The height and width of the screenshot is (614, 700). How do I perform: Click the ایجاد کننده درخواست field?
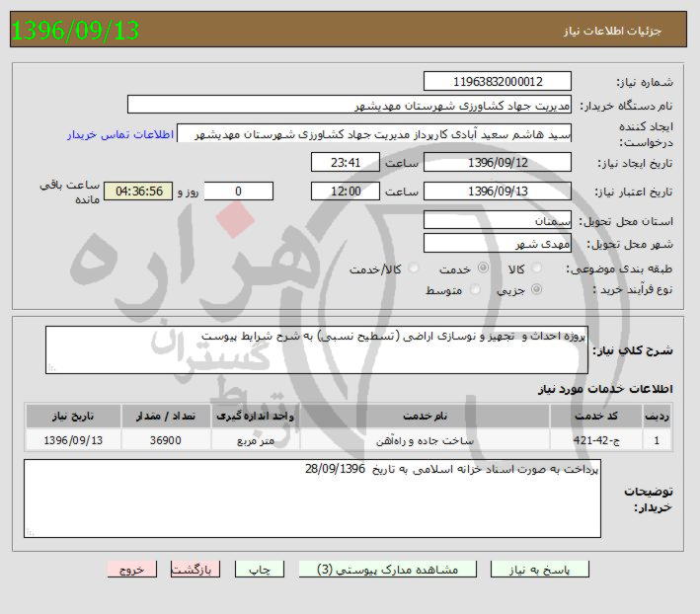[x=374, y=133]
